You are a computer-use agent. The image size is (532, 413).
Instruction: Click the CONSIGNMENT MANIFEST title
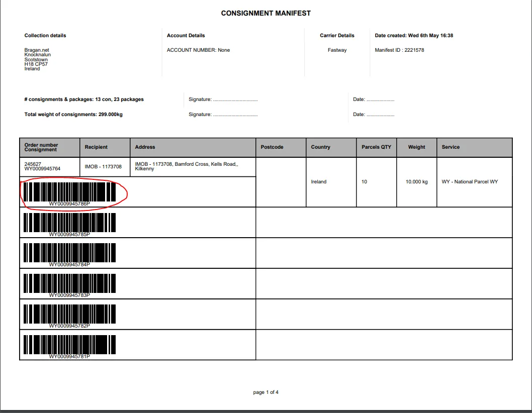click(265, 13)
